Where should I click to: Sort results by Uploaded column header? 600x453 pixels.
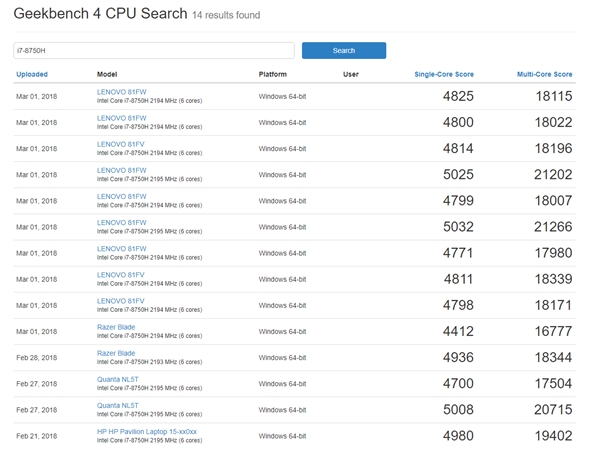click(x=31, y=74)
